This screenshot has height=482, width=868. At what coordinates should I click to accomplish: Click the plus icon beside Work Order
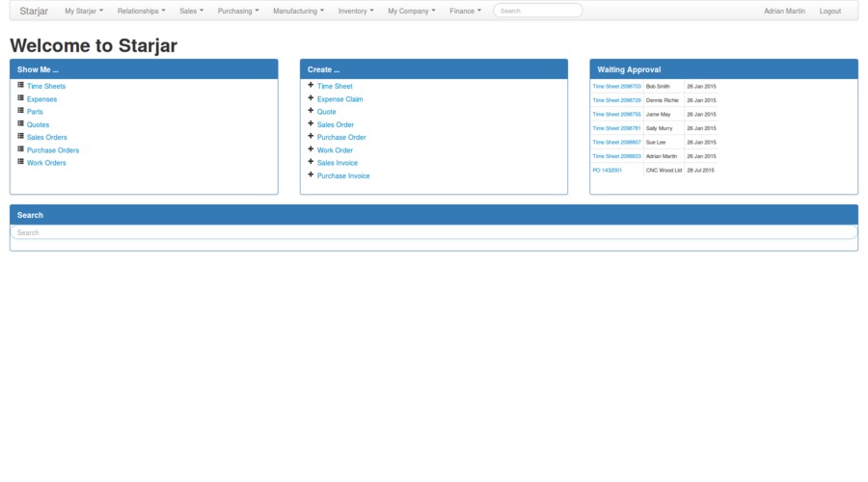tap(311, 148)
